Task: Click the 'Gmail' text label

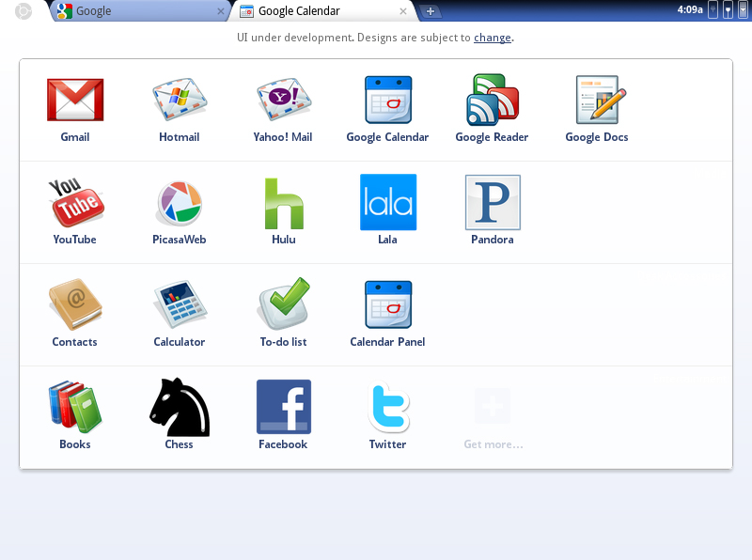Action: (x=75, y=137)
